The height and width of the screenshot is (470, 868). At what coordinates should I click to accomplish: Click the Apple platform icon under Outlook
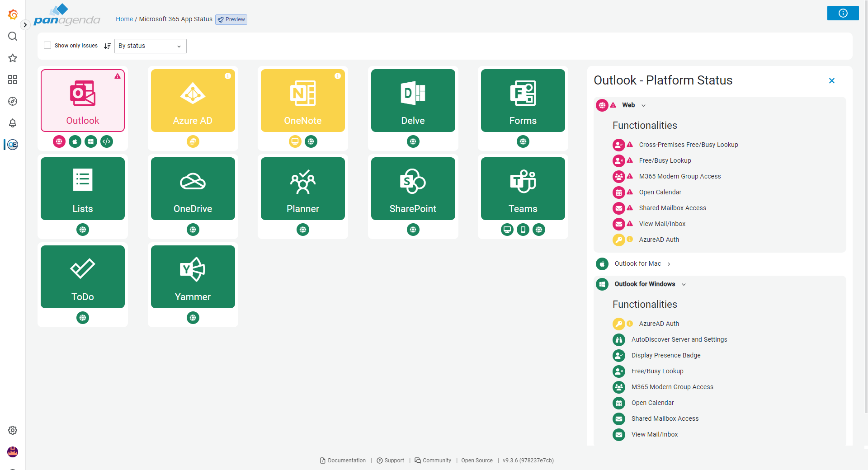coord(75,141)
